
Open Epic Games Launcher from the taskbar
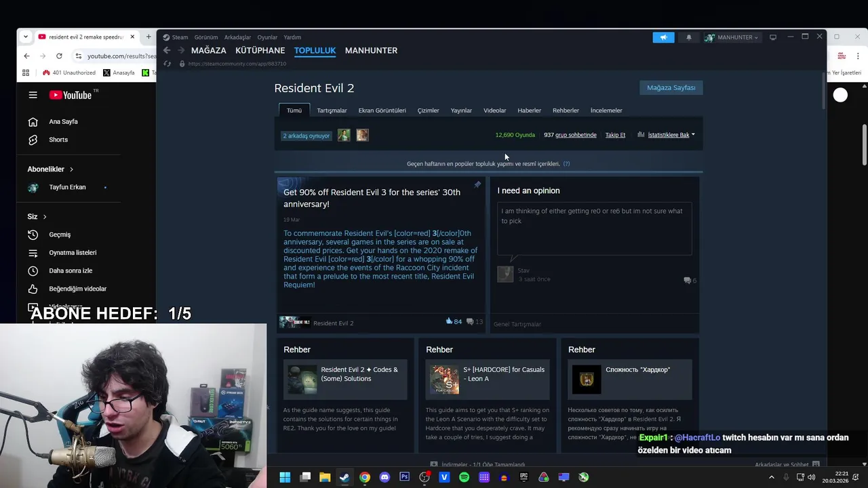pos(524,477)
